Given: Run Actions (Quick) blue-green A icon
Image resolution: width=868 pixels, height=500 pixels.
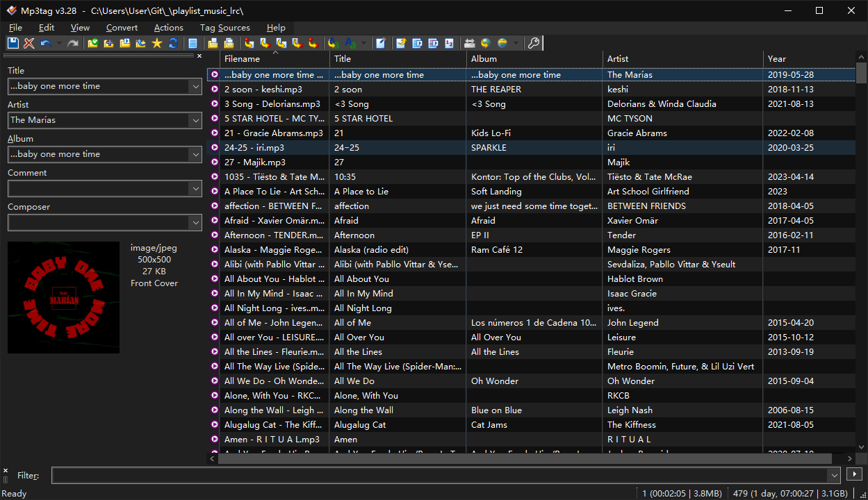Looking at the screenshot, I should point(350,43).
